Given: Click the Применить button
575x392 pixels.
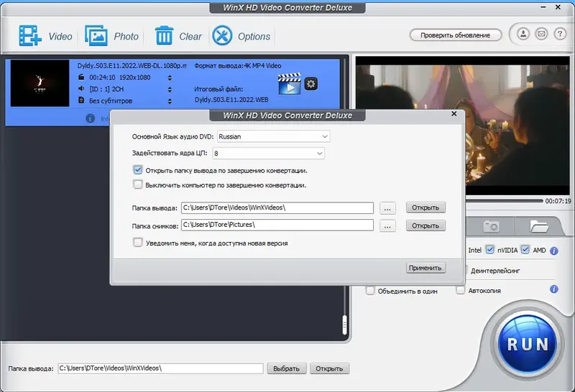Looking at the screenshot, I should click(425, 268).
